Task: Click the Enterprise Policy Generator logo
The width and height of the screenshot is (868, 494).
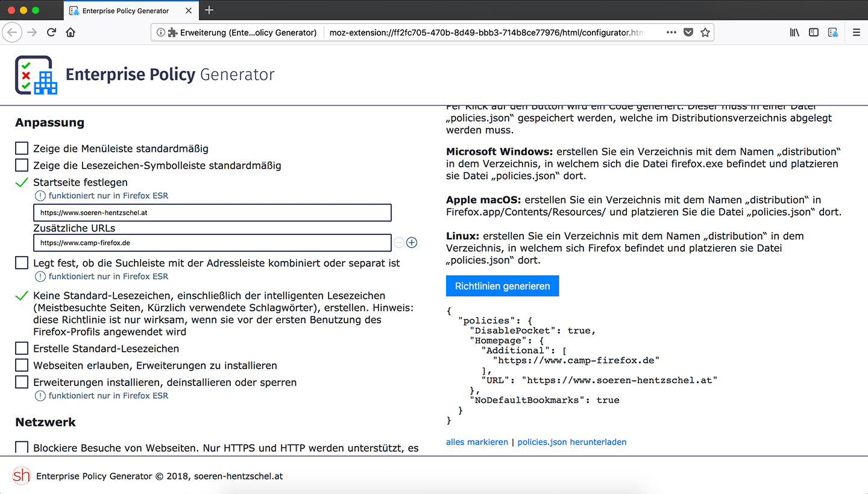Action: (36, 75)
